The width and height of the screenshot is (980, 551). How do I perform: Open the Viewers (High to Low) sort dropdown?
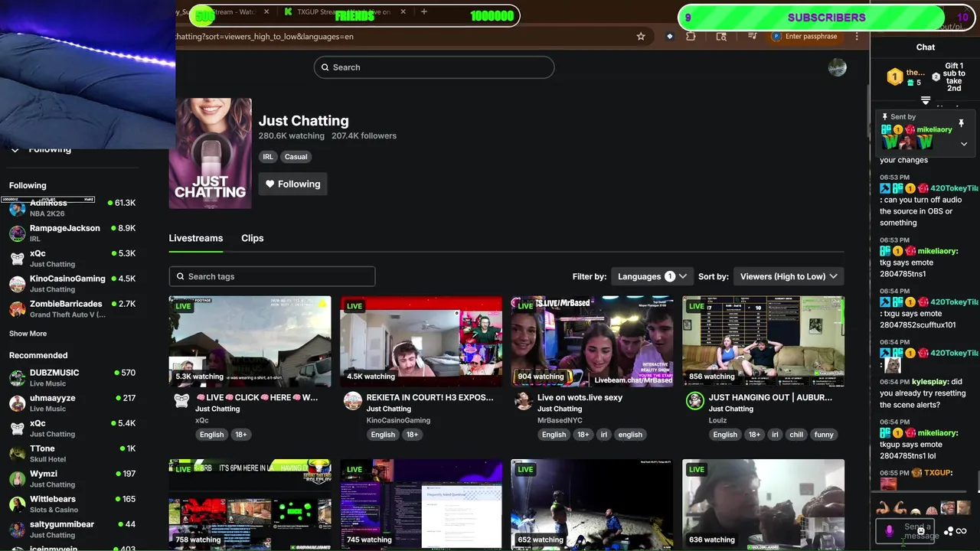pyautogui.click(x=789, y=276)
